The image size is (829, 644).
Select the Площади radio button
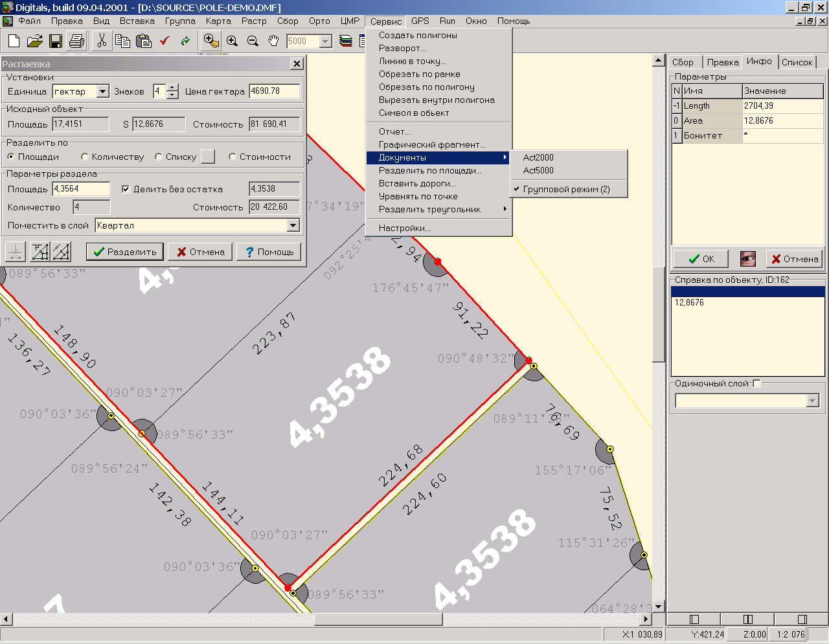tap(11, 157)
